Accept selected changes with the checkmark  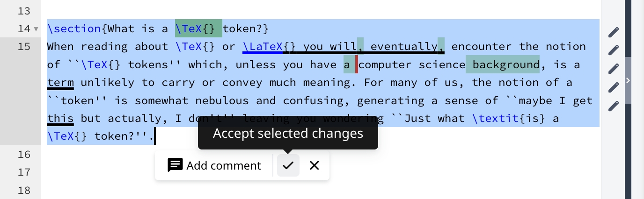pos(288,165)
